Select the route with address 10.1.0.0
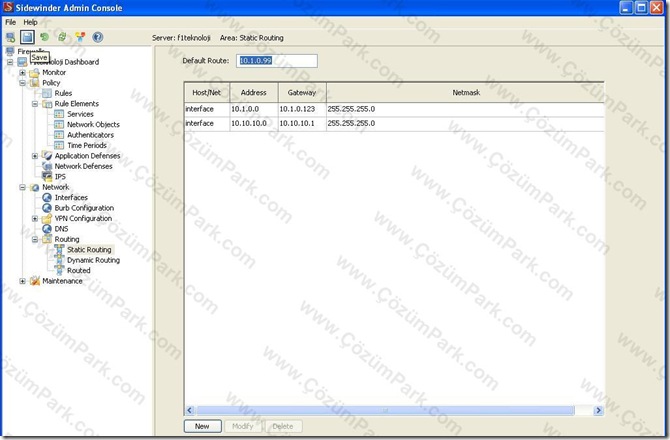Image resolution: width=670 pixels, height=440 pixels. coord(394,109)
